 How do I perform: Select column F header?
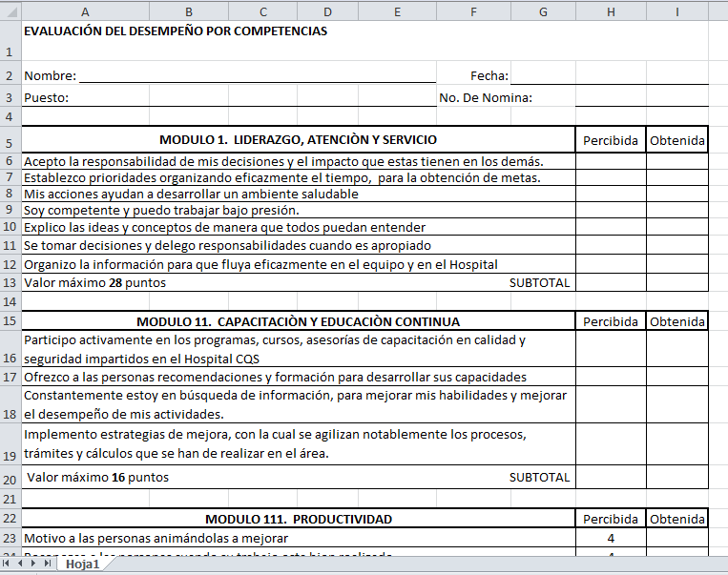473,11
